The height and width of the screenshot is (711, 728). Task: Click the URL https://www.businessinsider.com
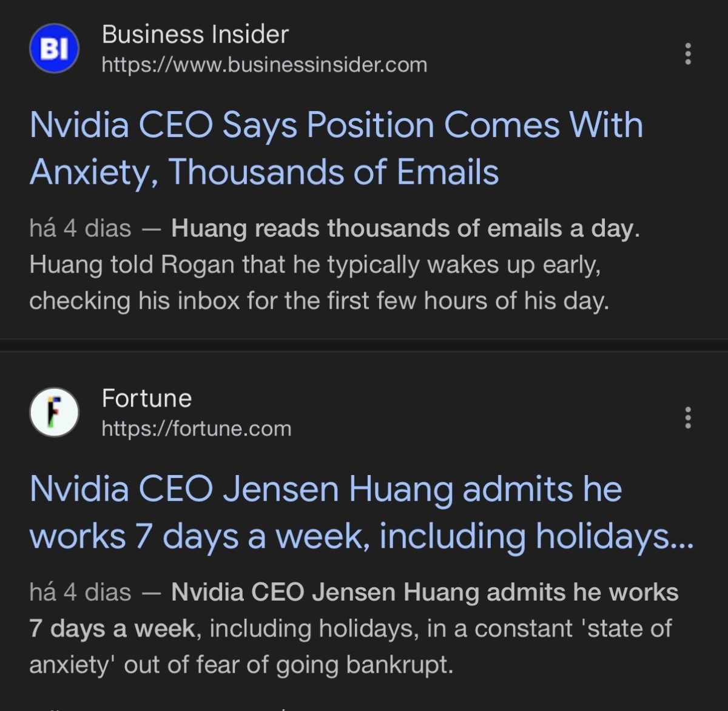pos(265,64)
